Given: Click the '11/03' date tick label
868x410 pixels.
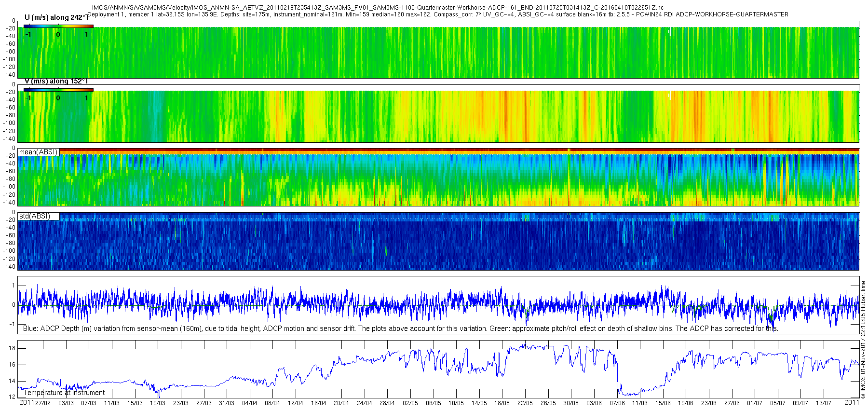Looking at the screenshot, I should click(112, 403).
